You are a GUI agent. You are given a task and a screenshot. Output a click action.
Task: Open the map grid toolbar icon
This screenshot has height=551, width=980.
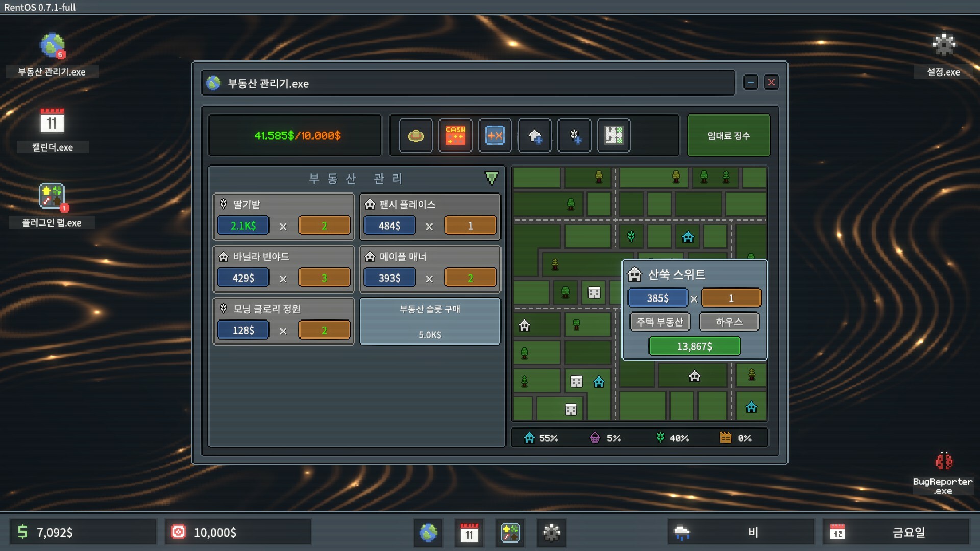pos(614,136)
